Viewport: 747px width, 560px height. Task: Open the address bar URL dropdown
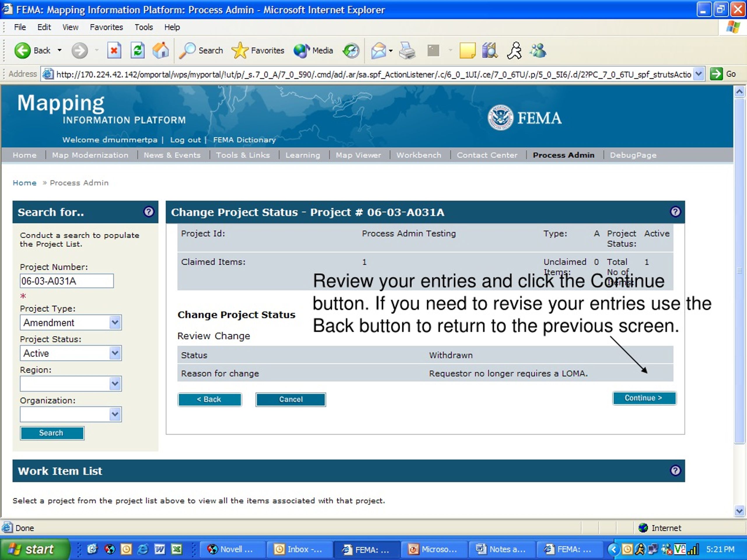coord(699,74)
